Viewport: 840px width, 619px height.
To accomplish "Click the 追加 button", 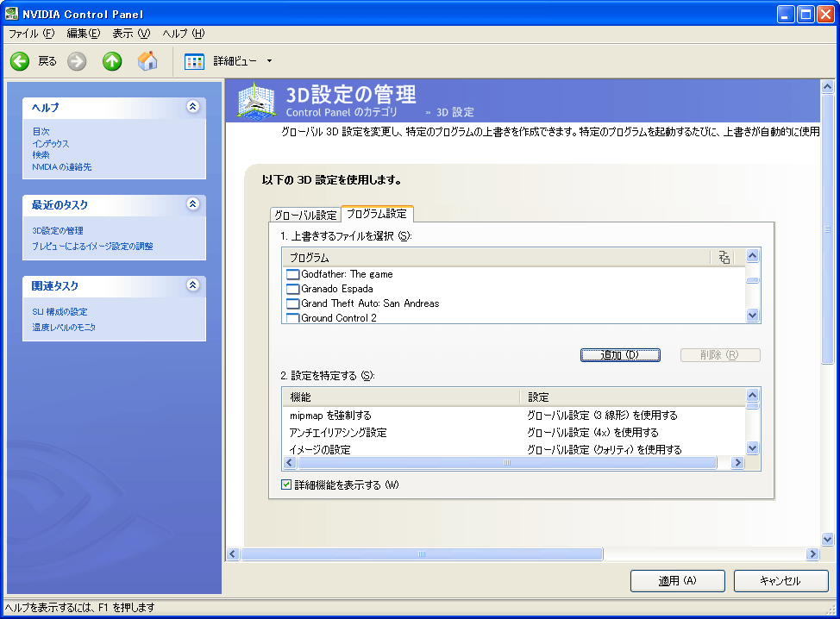I will (620, 355).
